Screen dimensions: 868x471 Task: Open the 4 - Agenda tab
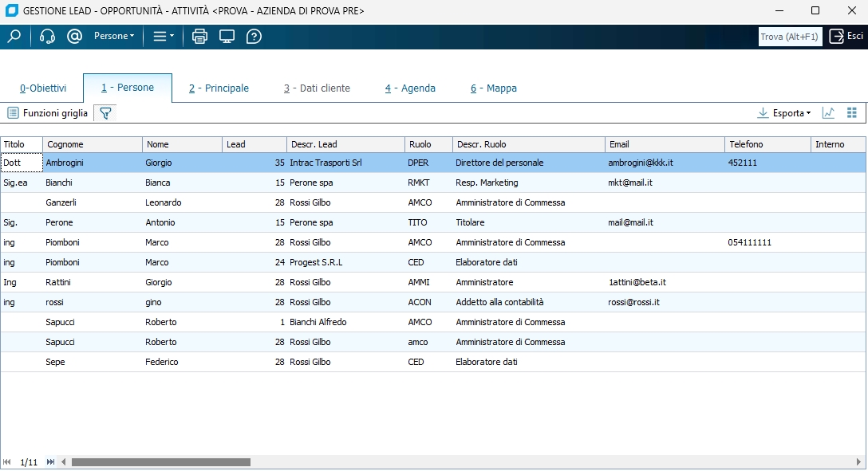tap(410, 88)
